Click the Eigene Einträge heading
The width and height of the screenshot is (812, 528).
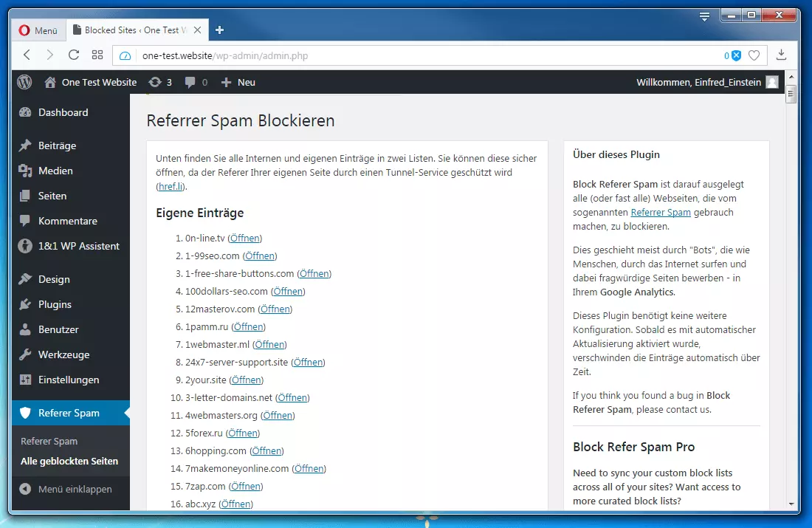200,213
